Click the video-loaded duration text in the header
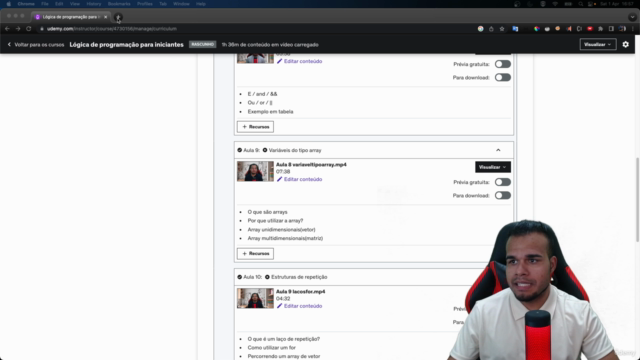Viewport: 640px width, 360px height. coord(270,44)
